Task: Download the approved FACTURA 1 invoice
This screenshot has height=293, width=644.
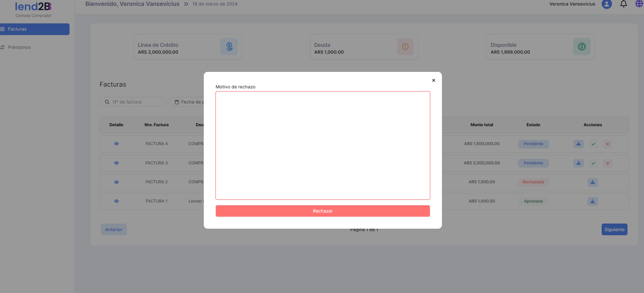Action: tap(592, 202)
